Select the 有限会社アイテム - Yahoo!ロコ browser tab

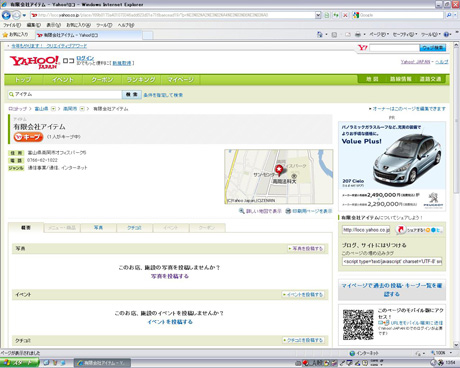88,35
